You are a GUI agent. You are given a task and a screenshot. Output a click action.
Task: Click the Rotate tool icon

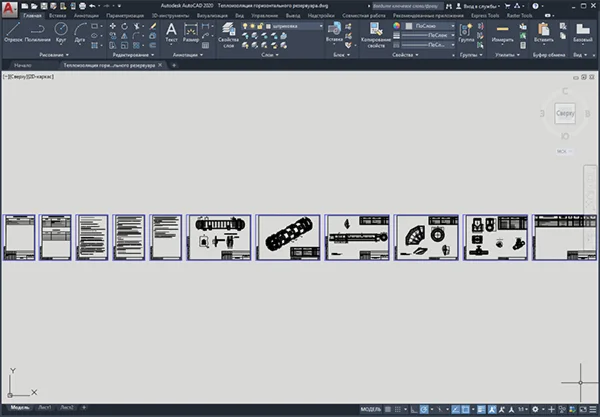coord(124,26)
